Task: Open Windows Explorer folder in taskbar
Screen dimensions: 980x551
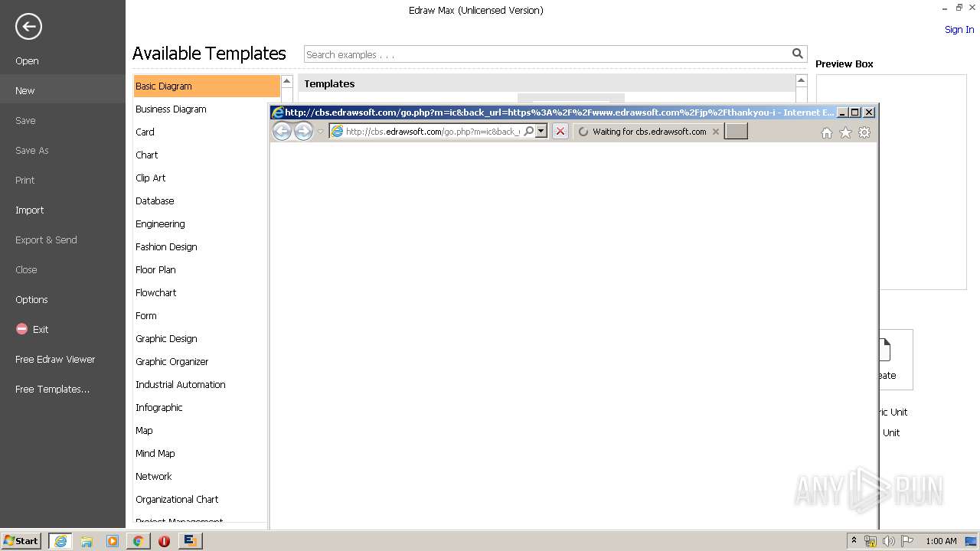Action: pos(87,541)
